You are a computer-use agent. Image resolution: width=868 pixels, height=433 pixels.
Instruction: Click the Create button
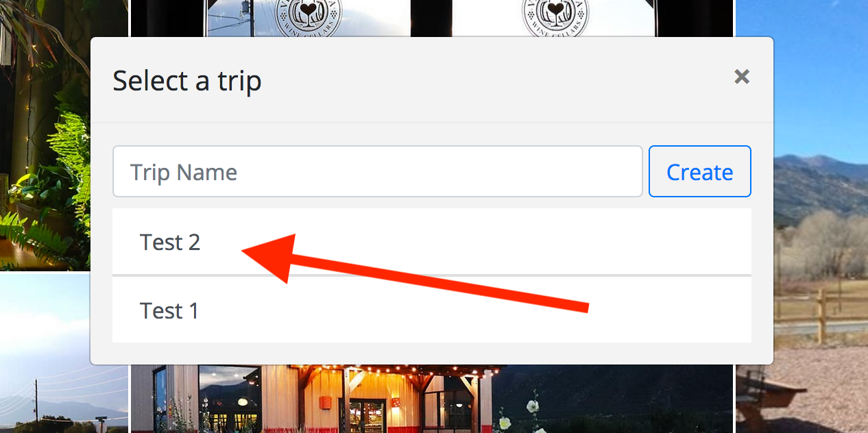[700, 171]
